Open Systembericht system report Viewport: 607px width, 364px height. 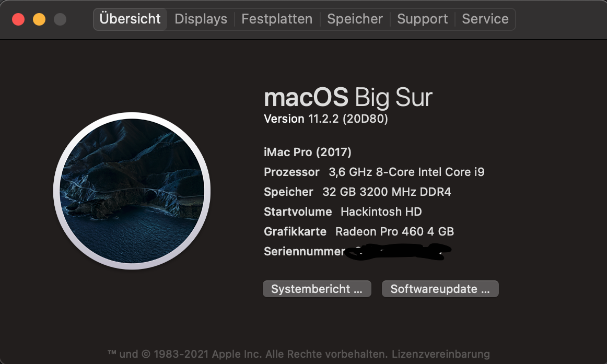pos(317,289)
